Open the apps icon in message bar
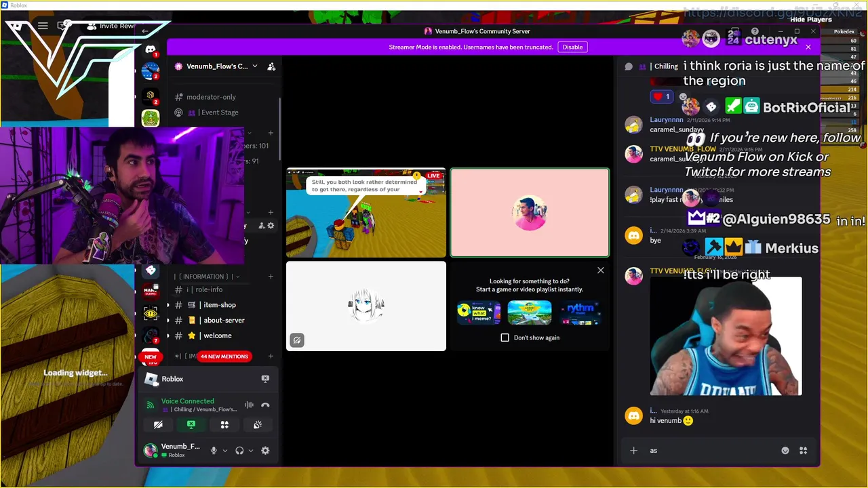The width and height of the screenshot is (868, 488). (x=804, y=451)
